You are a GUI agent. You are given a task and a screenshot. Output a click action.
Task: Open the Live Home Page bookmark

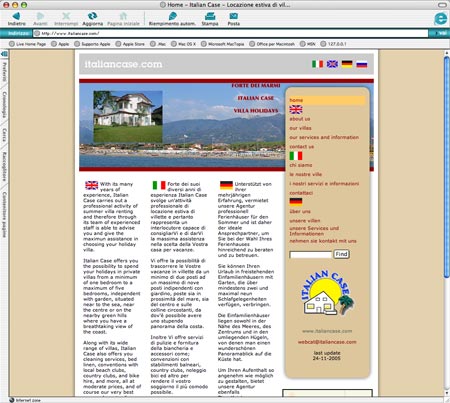pyautogui.click(x=28, y=44)
